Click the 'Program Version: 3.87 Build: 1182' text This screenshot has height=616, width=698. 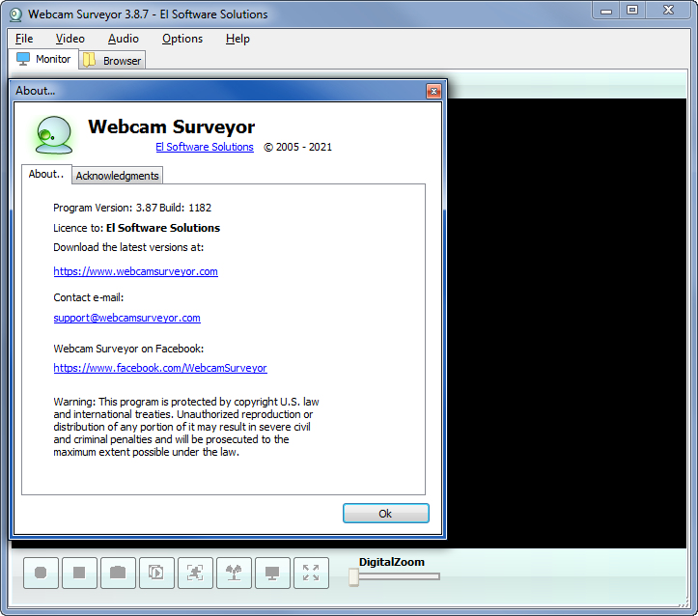132,208
